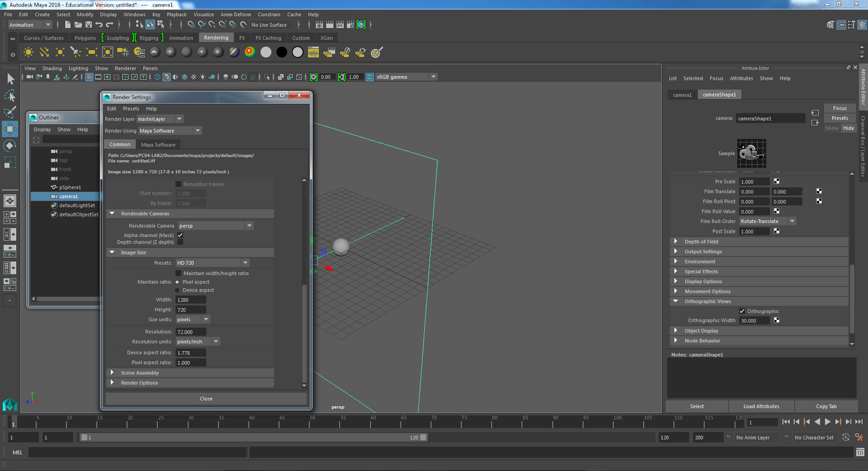Viewport: 868px width, 471px height.
Task: Click the black surface shader icon
Action: point(282,52)
